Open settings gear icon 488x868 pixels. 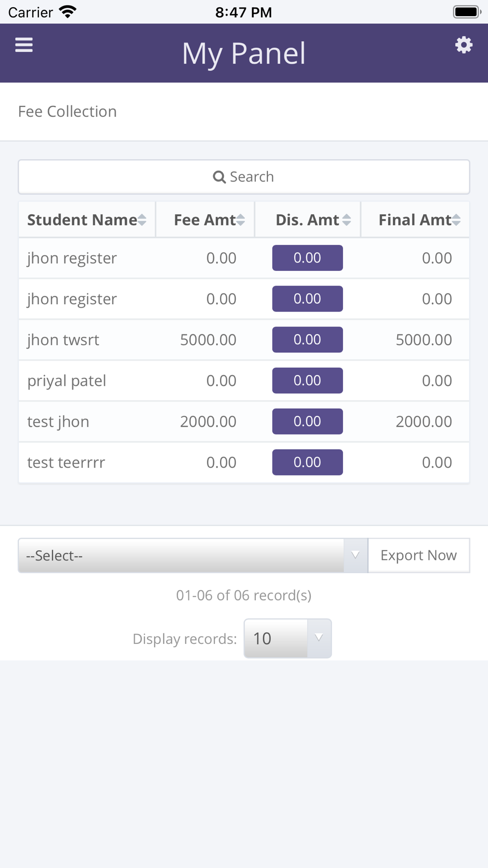pos(464,45)
